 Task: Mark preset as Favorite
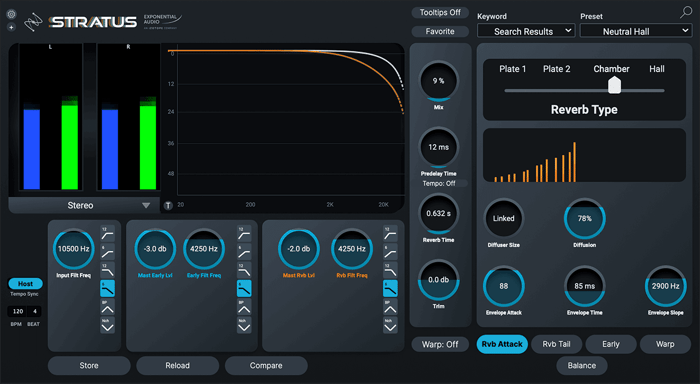click(x=440, y=31)
